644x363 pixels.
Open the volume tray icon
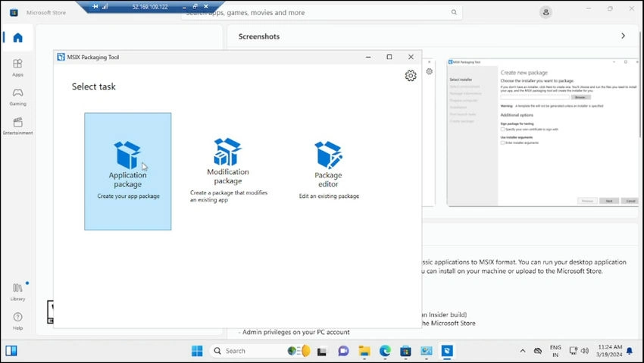coord(585,351)
